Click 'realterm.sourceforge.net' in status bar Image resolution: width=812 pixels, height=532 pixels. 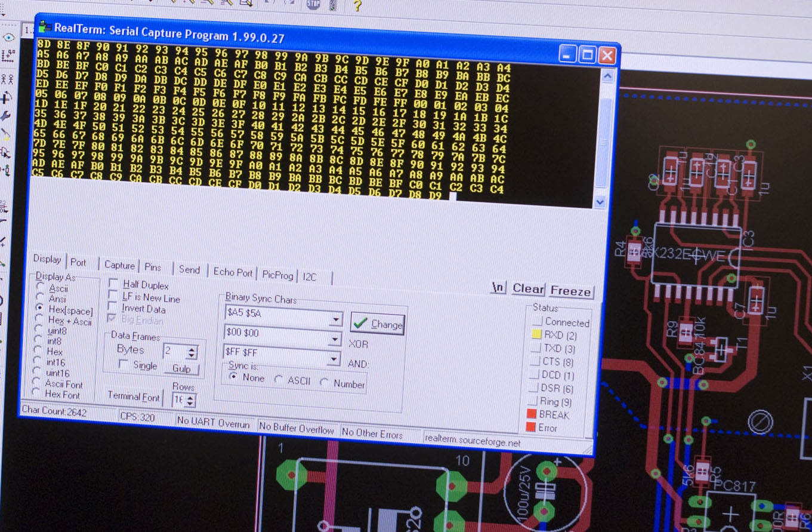[473, 441]
